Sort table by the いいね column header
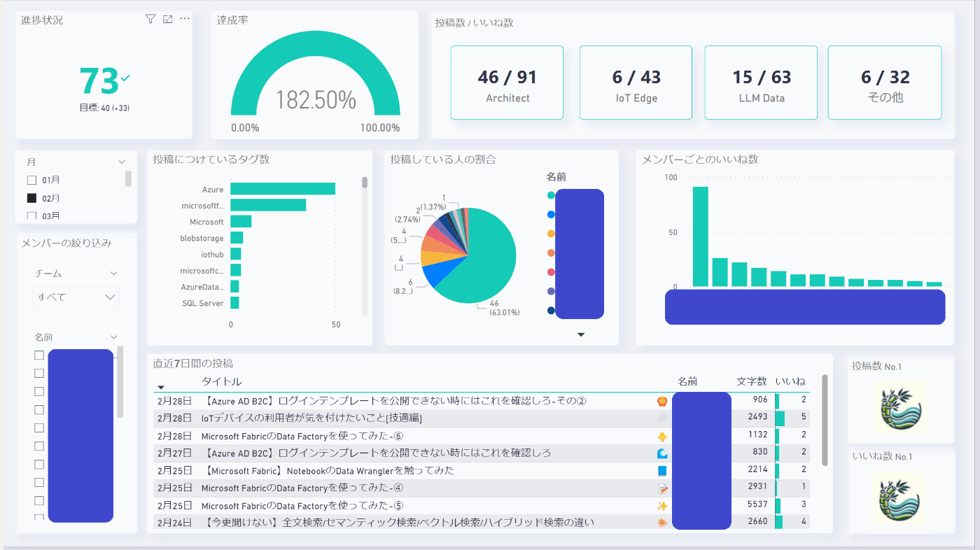 pyautogui.click(x=790, y=381)
